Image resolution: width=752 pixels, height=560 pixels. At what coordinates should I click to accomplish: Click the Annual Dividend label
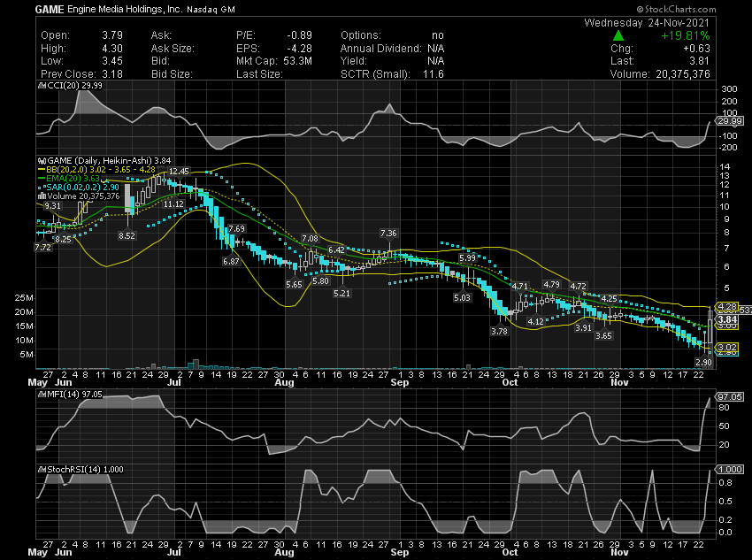pyautogui.click(x=380, y=49)
